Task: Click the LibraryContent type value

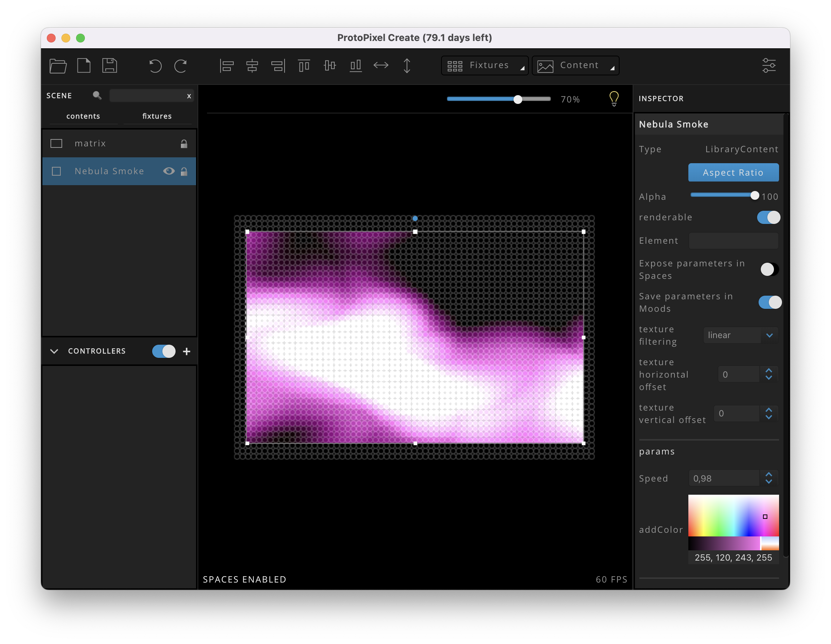Action: [x=742, y=149]
